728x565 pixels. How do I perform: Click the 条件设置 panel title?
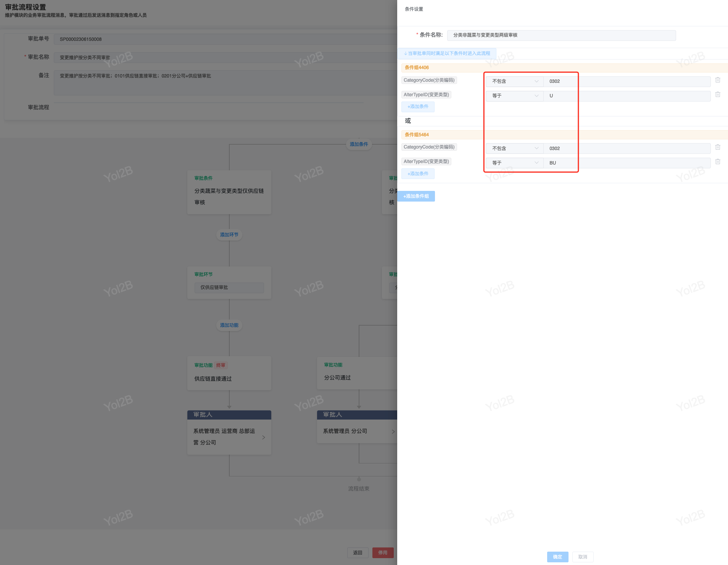(414, 9)
